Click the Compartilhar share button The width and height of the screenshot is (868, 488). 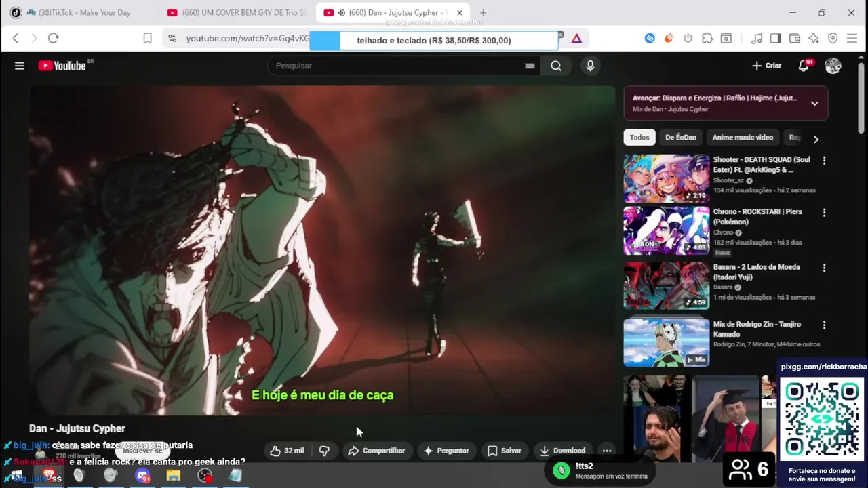(x=376, y=451)
